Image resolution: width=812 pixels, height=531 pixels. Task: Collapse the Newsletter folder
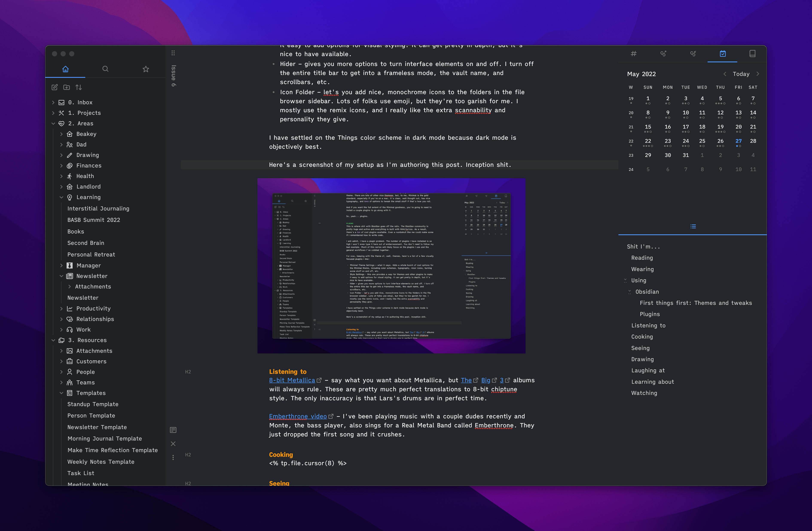(x=61, y=276)
